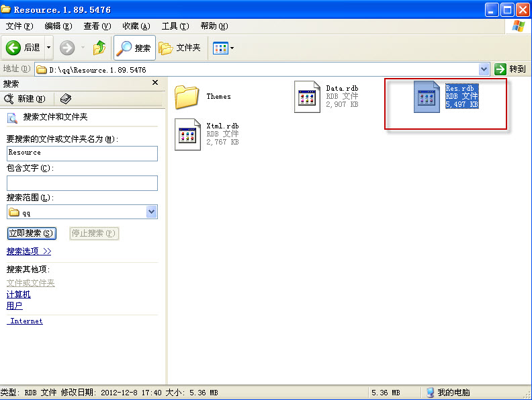Select the Themes folder icon
Viewport: 532px width, 400px height.
pyautogui.click(x=187, y=97)
